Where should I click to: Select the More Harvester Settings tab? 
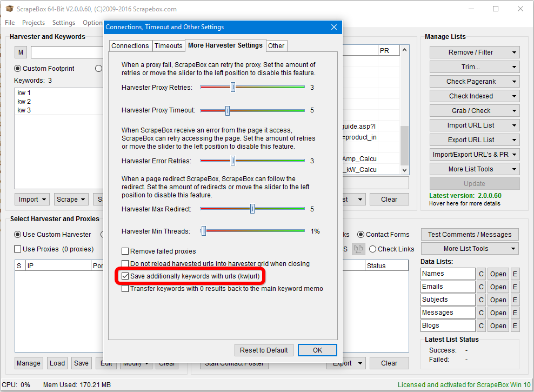(x=225, y=45)
